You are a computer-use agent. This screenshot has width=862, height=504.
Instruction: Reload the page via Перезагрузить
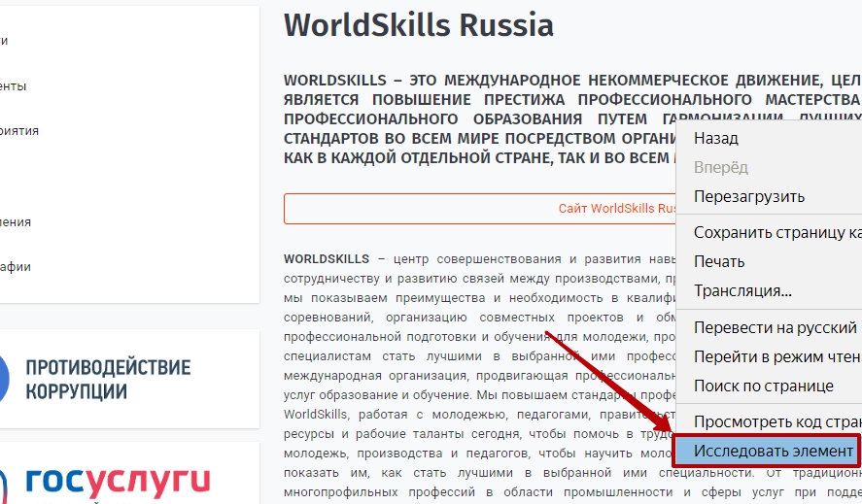pos(749,196)
